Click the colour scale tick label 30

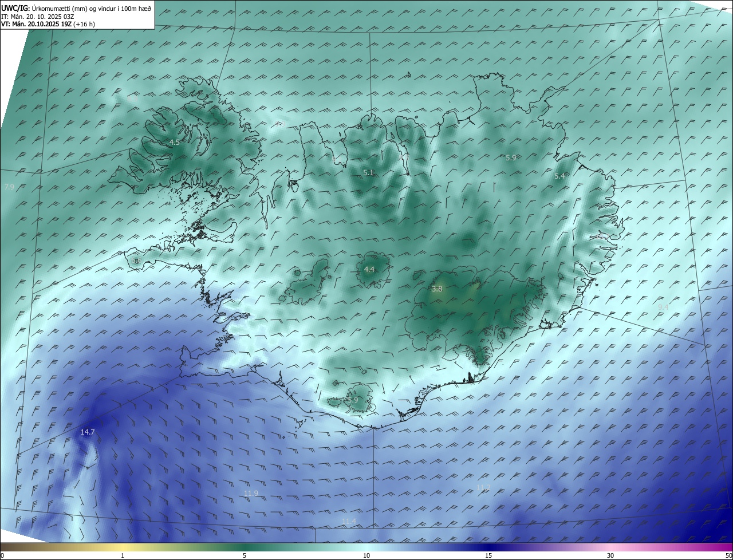[610, 555]
